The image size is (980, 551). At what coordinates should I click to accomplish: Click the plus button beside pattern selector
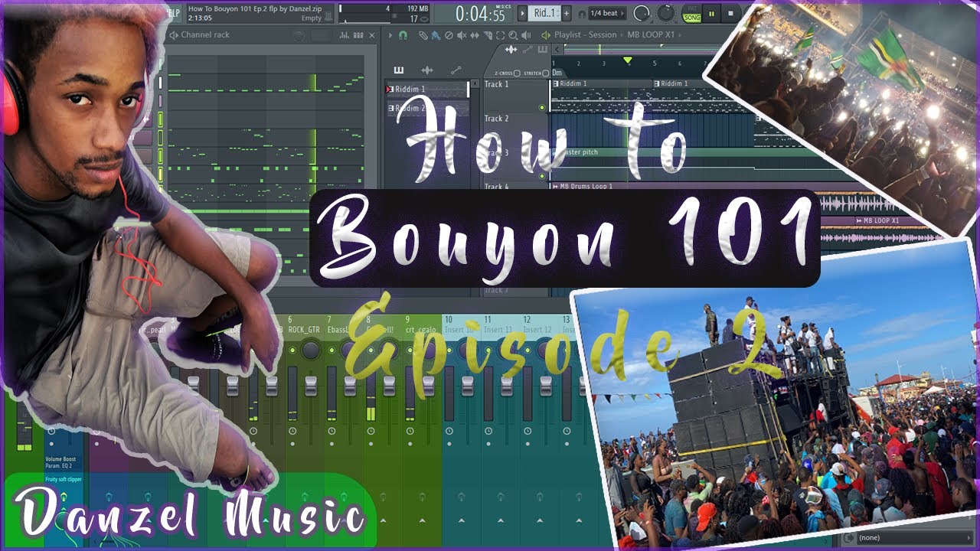coord(567,13)
